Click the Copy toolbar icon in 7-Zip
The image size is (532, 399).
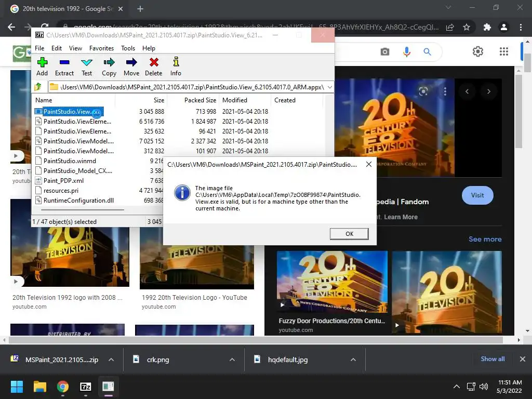pyautogui.click(x=109, y=67)
